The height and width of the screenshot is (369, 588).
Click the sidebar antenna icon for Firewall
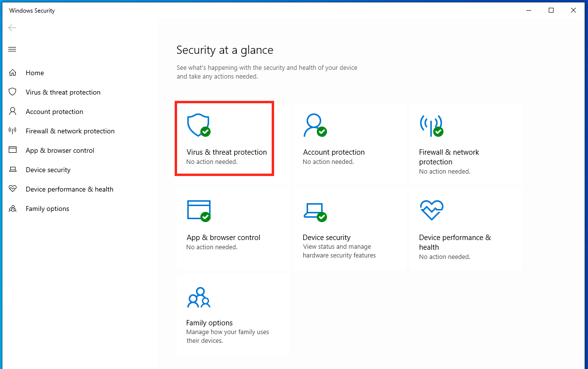13,130
